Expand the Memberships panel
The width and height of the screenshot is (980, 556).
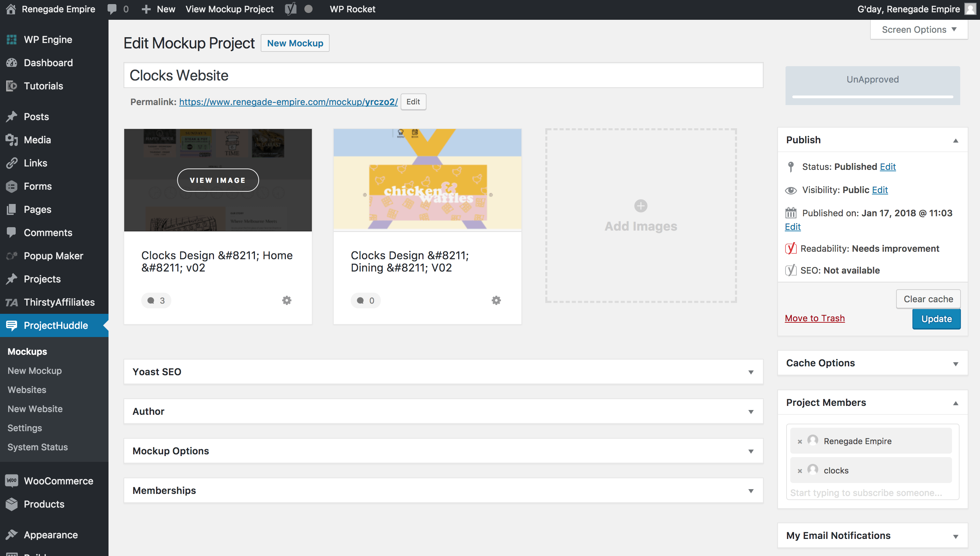coord(750,491)
